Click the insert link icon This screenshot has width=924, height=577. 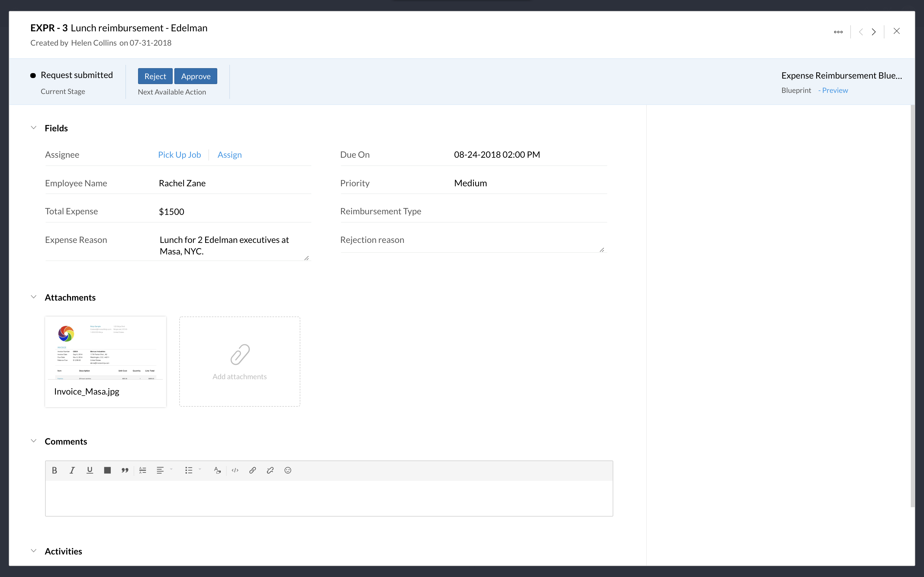click(252, 470)
